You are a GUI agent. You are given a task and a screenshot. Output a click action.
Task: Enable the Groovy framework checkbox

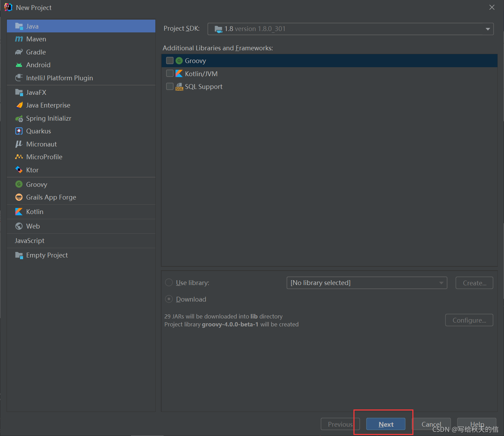170,61
